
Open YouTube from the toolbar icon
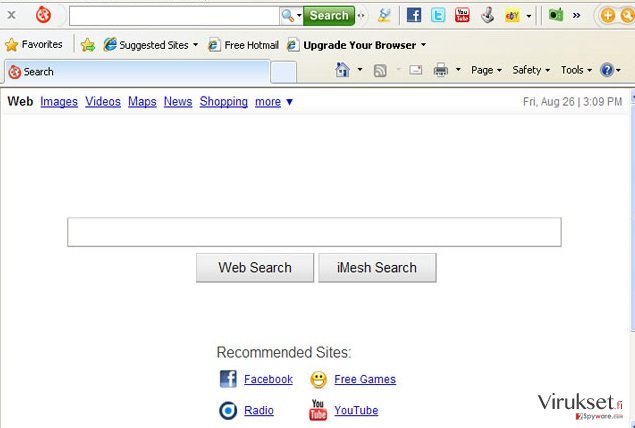coord(462,15)
